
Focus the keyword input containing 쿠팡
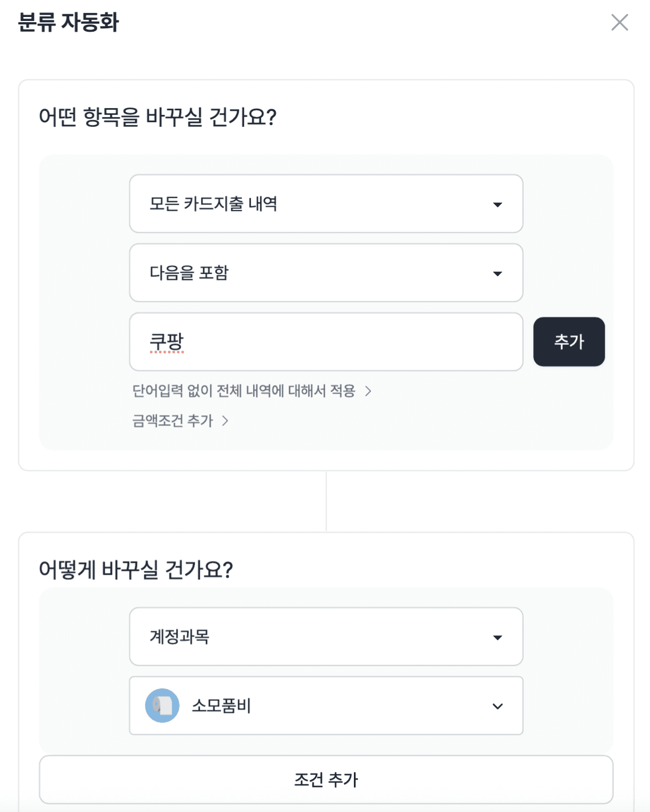pos(326,342)
